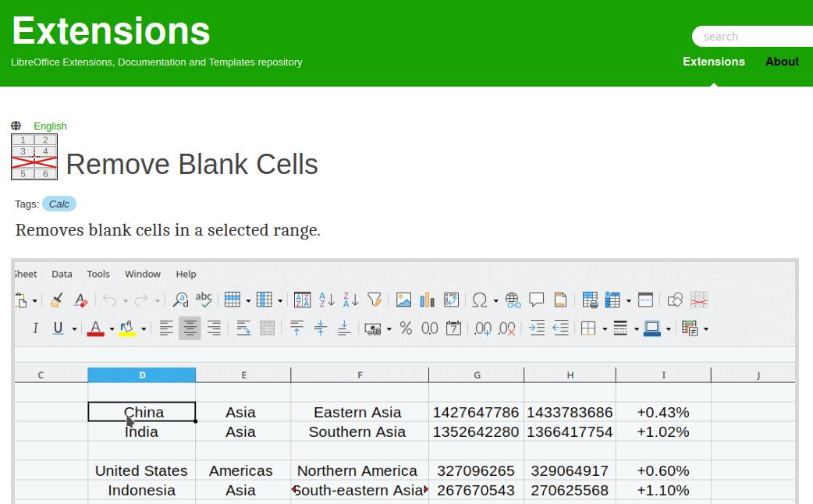
Task: Open the Tools menu
Action: coord(98,274)
